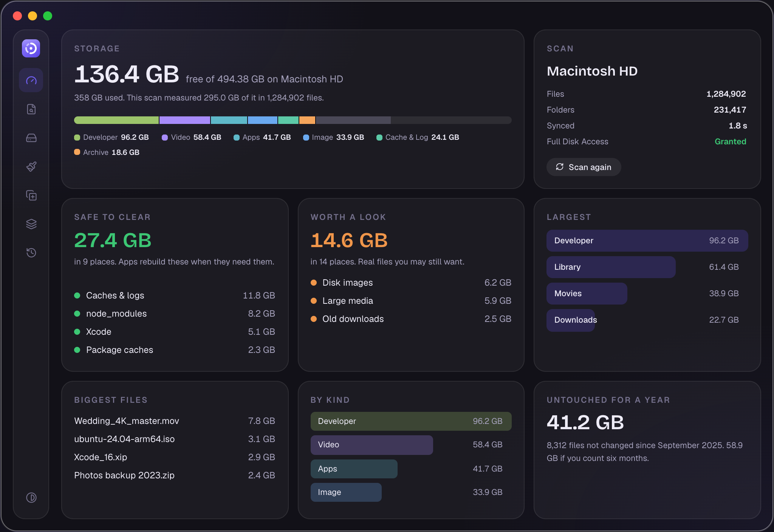Click the purple Video segment of storage bar
This screenshot has width=774, height=532.
(x=185, y=120)
